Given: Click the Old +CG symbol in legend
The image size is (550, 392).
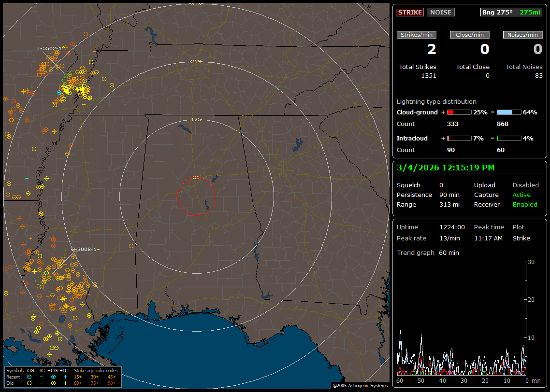Looking at the screenshot, I should click(53, 383).
